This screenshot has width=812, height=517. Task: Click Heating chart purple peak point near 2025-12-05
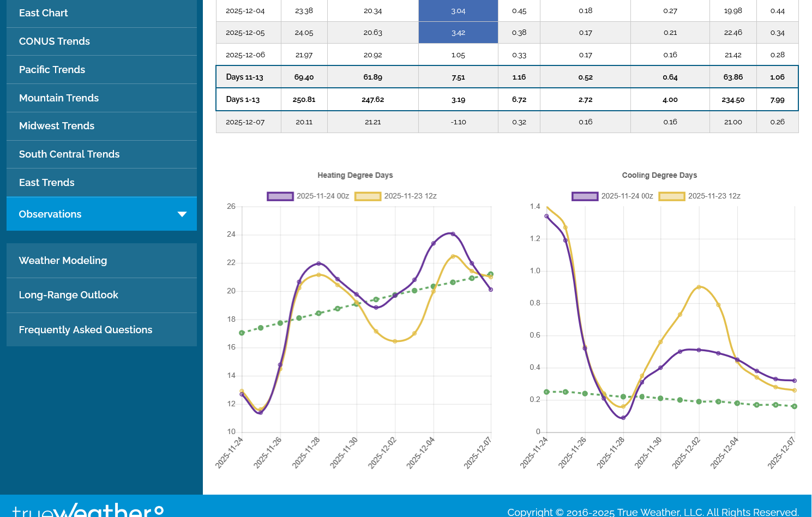click(x=453, y=234)
